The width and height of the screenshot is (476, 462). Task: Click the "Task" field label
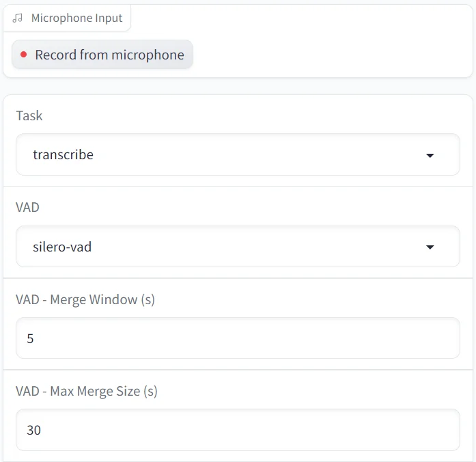point(29,116)
